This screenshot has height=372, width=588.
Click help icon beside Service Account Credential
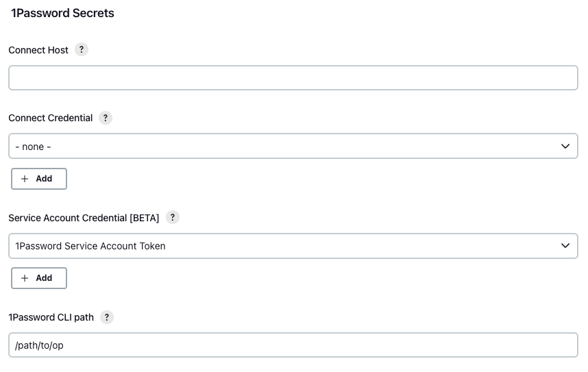click(x=172, y=218)
